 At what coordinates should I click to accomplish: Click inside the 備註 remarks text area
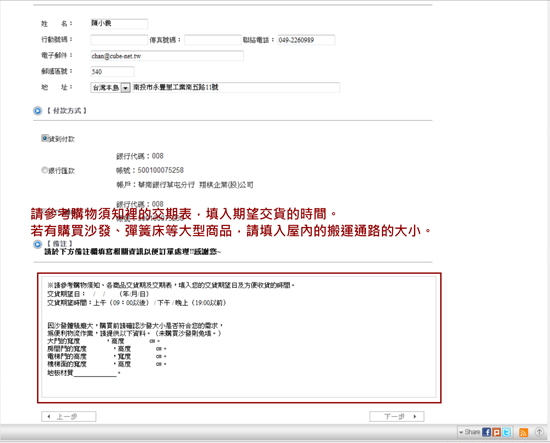pyautogui.click(x=239, y=337)
